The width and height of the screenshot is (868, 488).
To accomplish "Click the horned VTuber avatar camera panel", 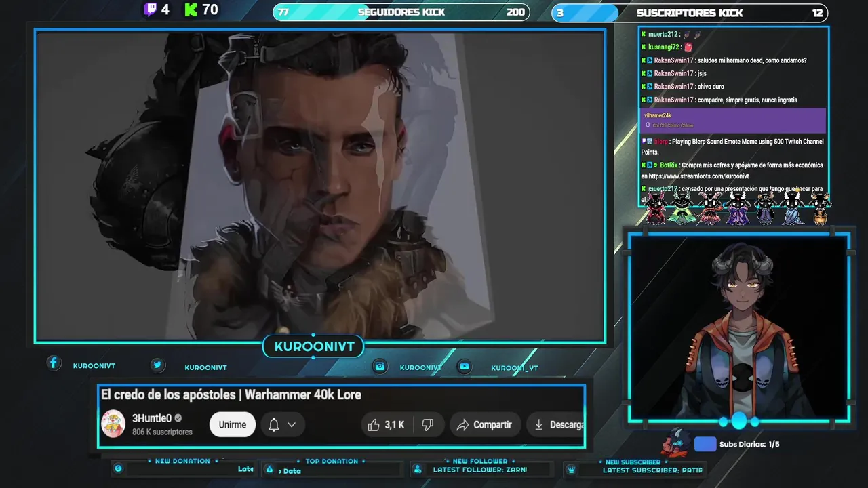I will click(x=738, y=327).
